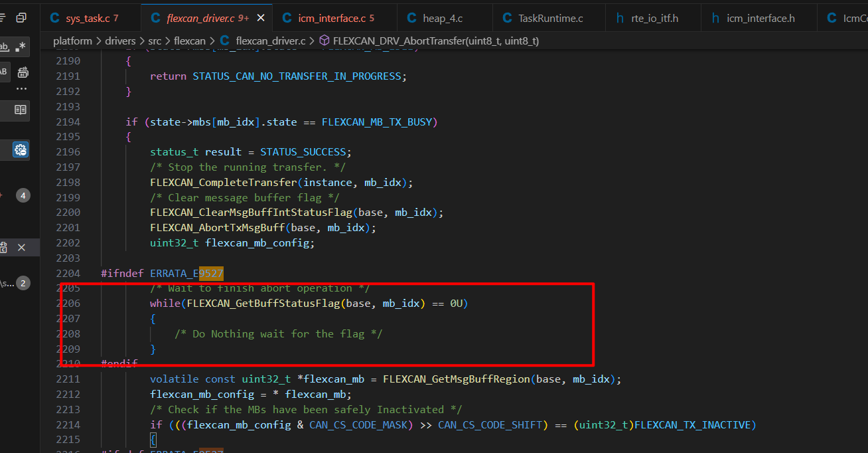The width and height of the screenshot is (868, 453).
Task: Click the 'Check if the MBs' comment line
Action: [x=306, y=409]
